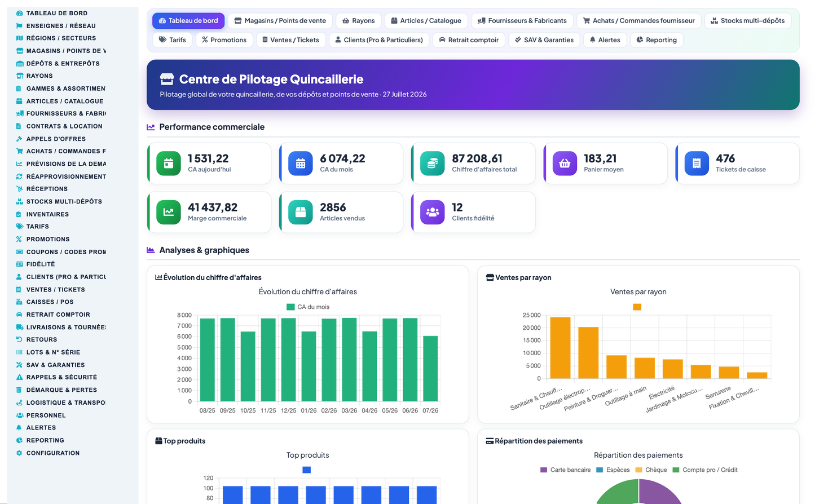Viewport: 815px width, 504px height.
Task: Click the box icon on Articles vendus card
Action: click(x=301, y=213)
